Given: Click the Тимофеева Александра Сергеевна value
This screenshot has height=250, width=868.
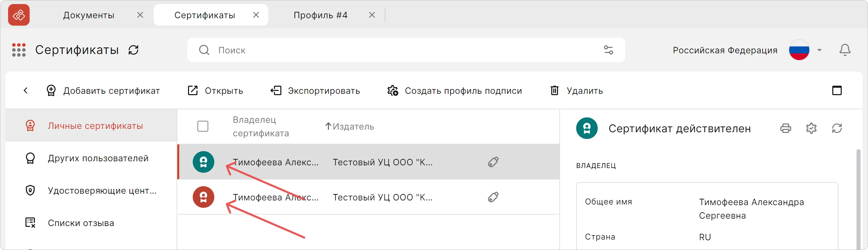Looking at the screenshot, I should [x=751, y=209].
